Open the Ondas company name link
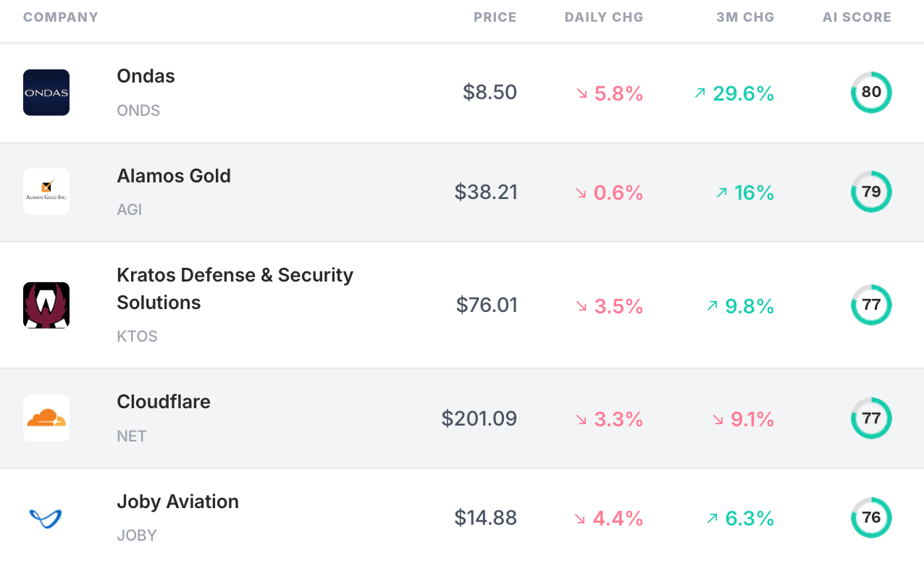The height and width of the screenshot is (566, 924). click(146, 76)
